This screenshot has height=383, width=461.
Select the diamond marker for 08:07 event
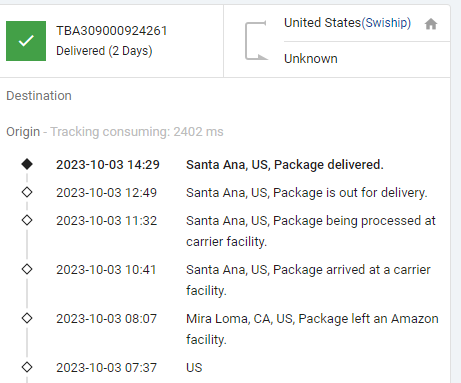click(x=27, y=318)
